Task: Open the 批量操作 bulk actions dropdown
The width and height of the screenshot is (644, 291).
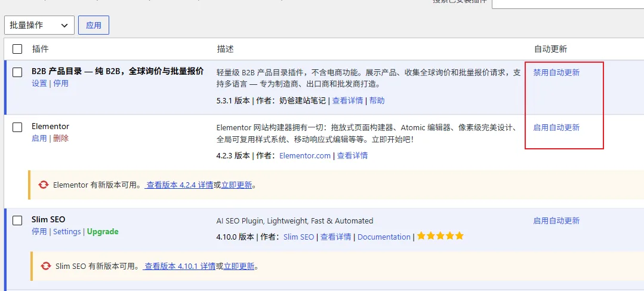Action: tap(39, 25)
